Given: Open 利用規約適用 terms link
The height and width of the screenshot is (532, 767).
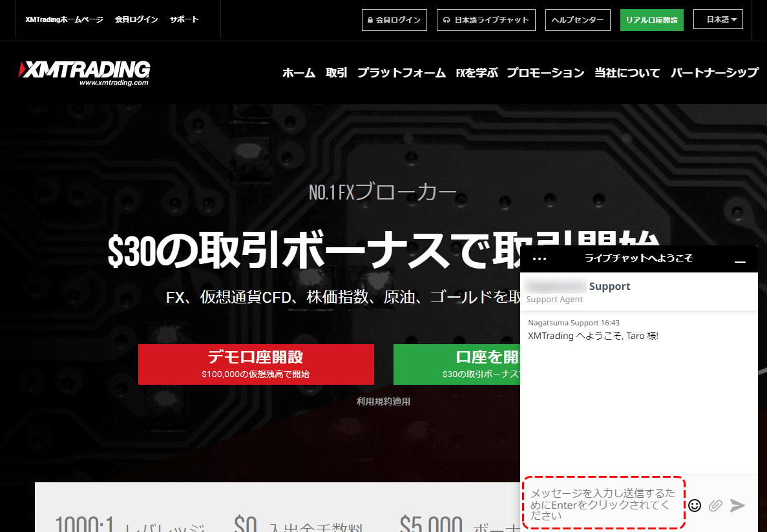Looking at the screenshot, I should click(384, 402).
